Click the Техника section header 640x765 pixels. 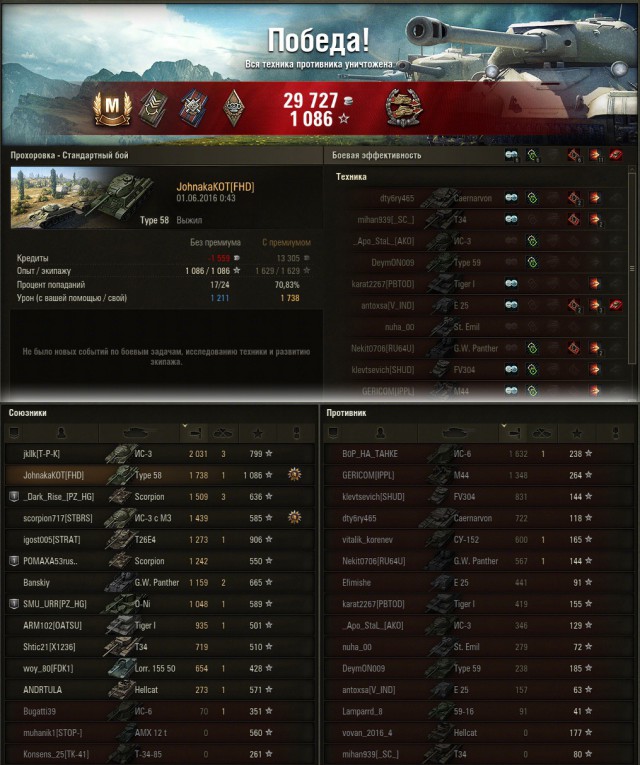pos(351,177)
